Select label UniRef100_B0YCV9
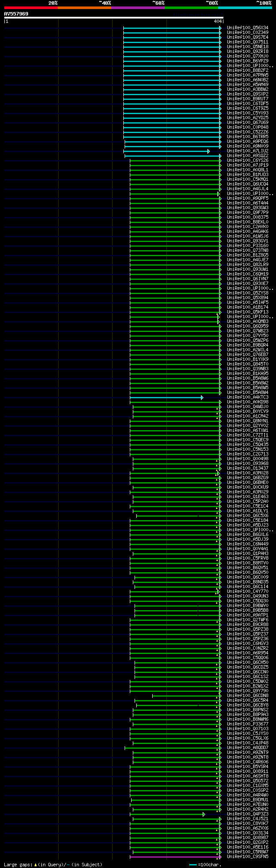Image resolution: width=276 pixels, height=868 pixels. [248, 412]
